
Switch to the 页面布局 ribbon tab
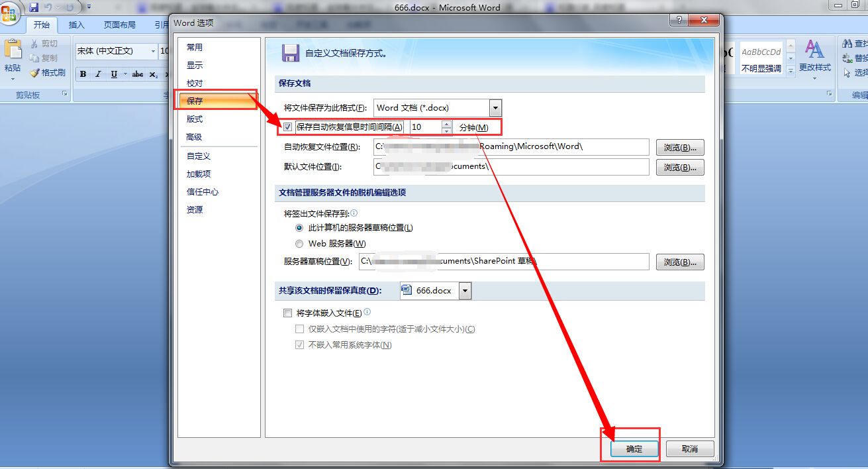click(120, 25)
